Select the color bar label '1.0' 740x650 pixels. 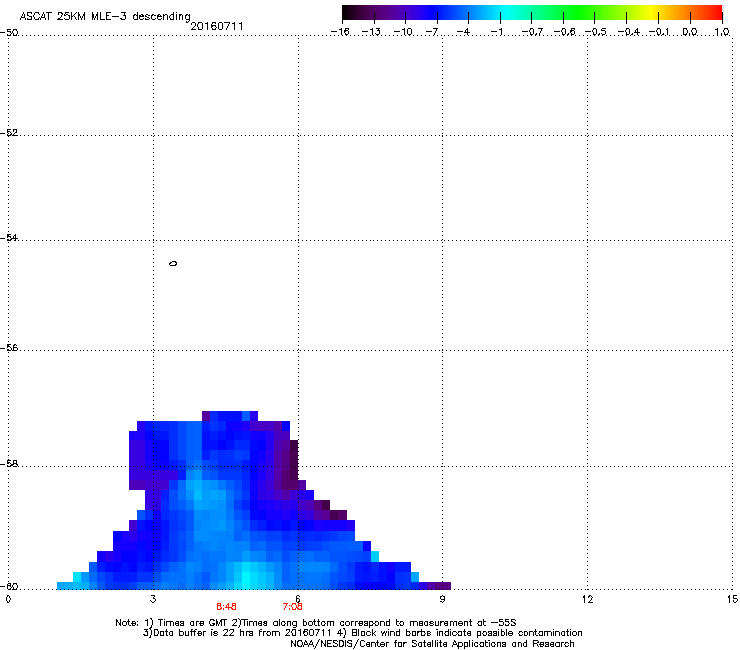click(x=722, y=32)
